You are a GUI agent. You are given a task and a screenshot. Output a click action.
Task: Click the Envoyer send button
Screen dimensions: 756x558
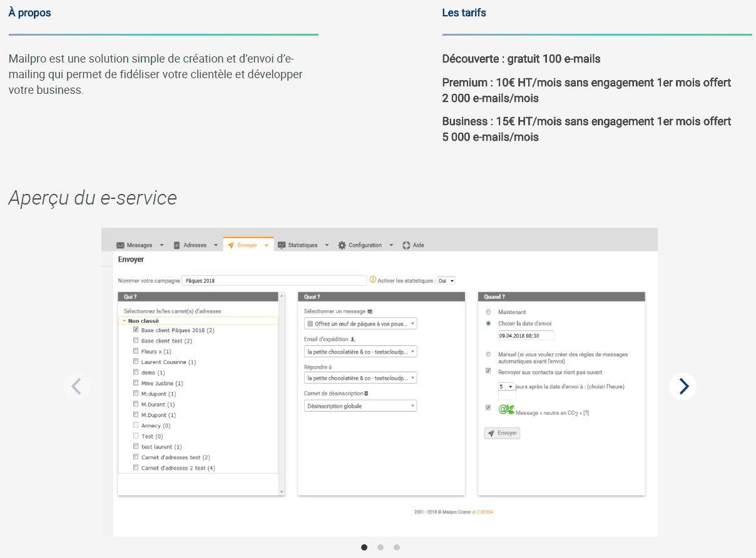point(502,433)
